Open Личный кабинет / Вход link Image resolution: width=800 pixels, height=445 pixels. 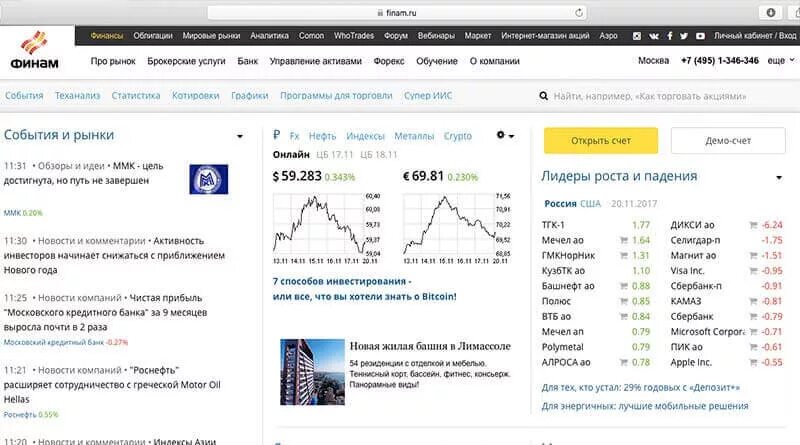point(755,36)
